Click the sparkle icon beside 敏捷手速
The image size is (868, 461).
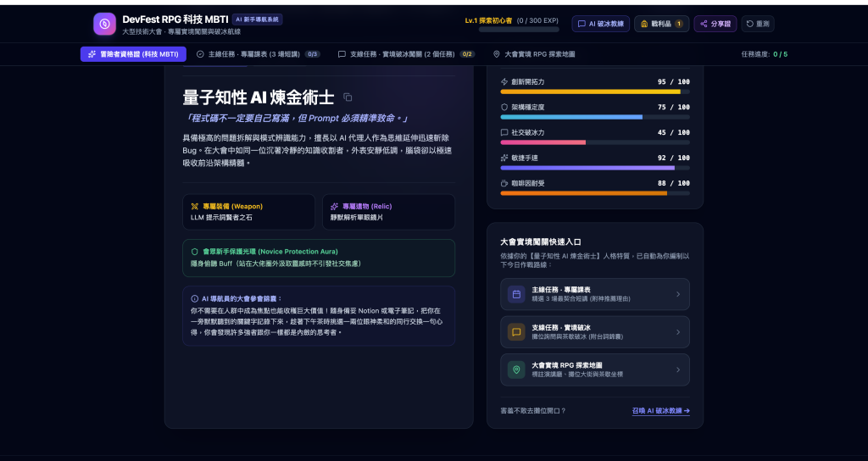(x=504, y=158)
